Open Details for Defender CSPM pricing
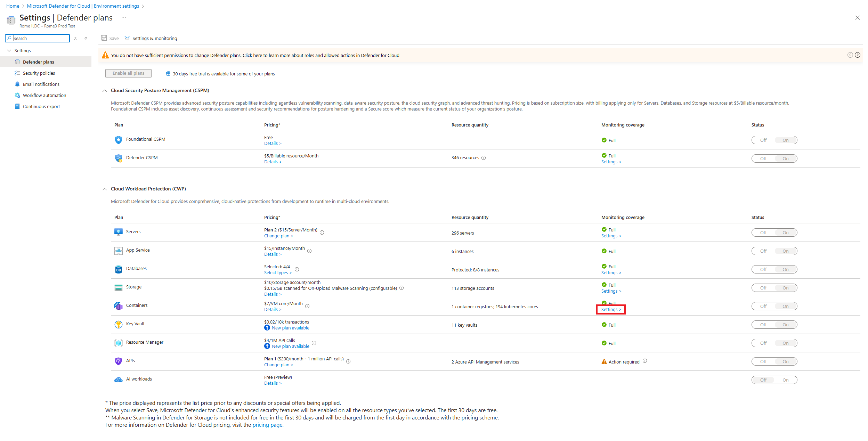This screenshot has height=441, width=868. [273, 162]
